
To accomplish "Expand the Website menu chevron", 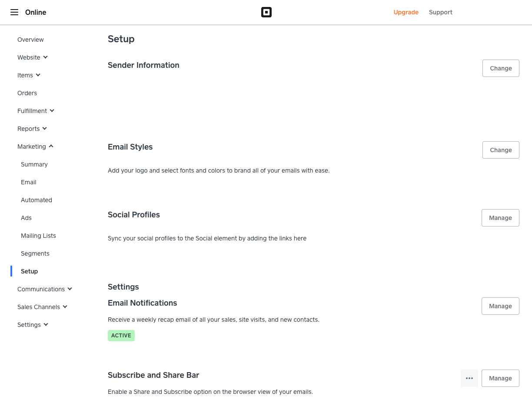I will [x=46, y=57].
